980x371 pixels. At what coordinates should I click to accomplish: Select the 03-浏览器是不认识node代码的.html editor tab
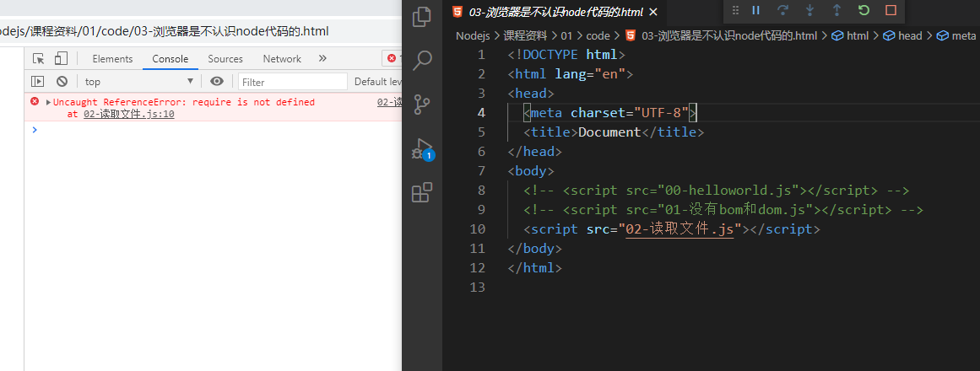point(555,12)
